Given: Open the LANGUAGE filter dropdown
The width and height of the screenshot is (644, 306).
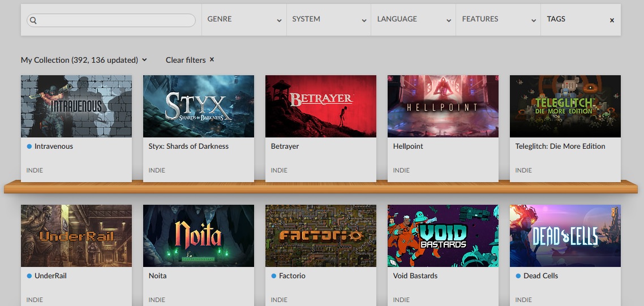Looking at the screenshot, I should (414, 20).
